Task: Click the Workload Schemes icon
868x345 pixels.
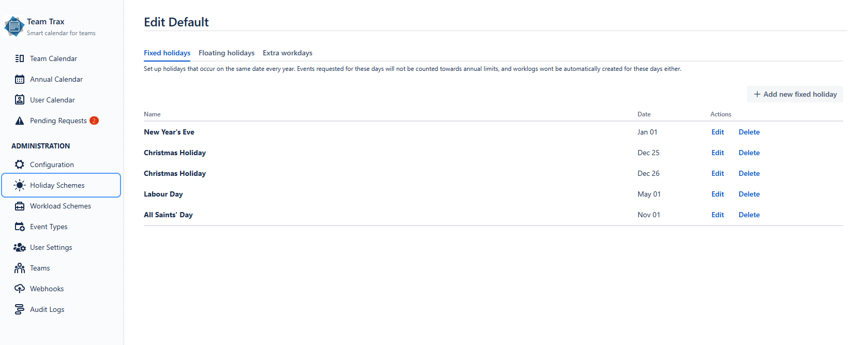Action: coord(20,206)
